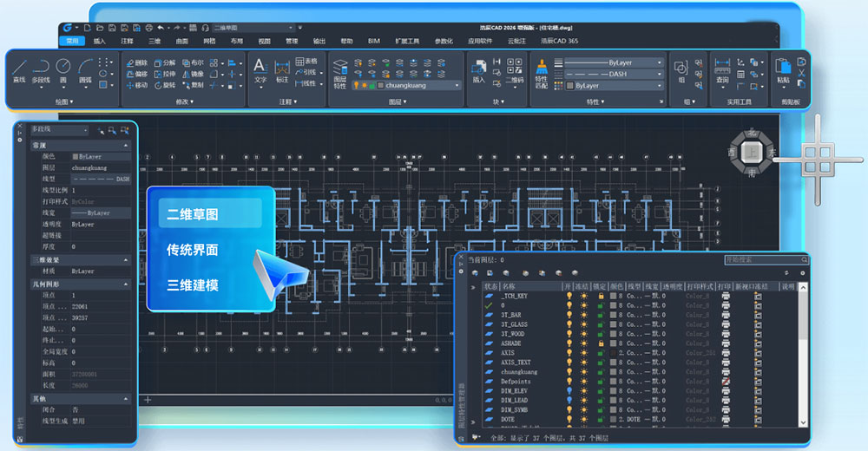The image size is (868, 451).
Task: Click layer list scrollbar down arrow
Action: click(803, 422)
